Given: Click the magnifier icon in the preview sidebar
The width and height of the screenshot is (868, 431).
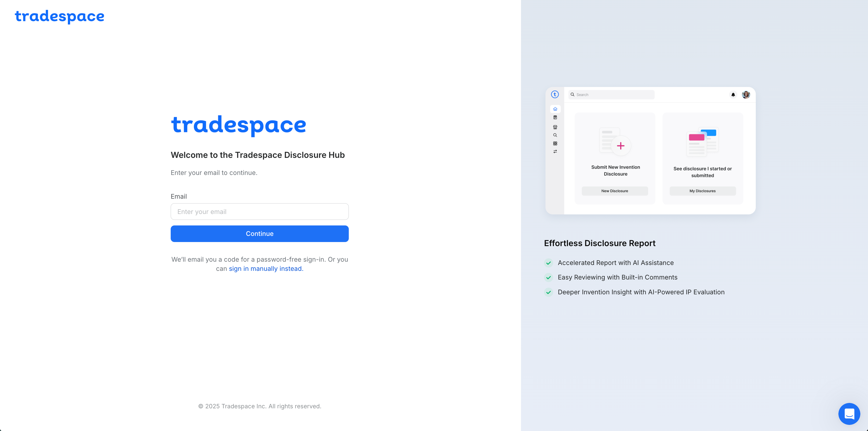Looking at the screenshot, I should tap(555, 135).
